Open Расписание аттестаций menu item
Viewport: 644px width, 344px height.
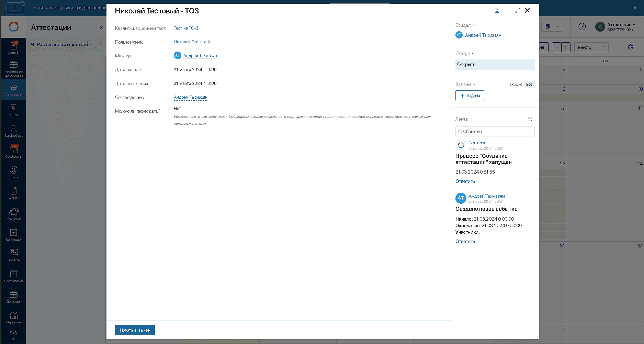pyautogui.click(x=62, y=45)
